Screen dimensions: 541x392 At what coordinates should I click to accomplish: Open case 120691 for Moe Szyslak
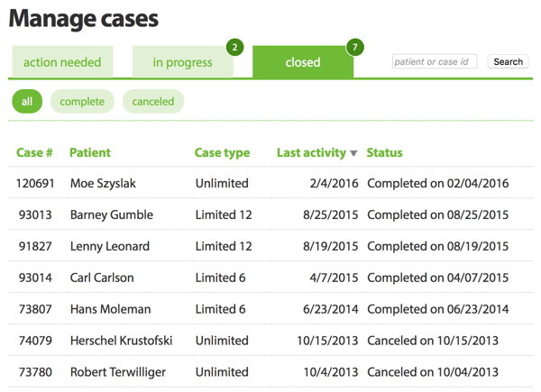click(270, 183)
